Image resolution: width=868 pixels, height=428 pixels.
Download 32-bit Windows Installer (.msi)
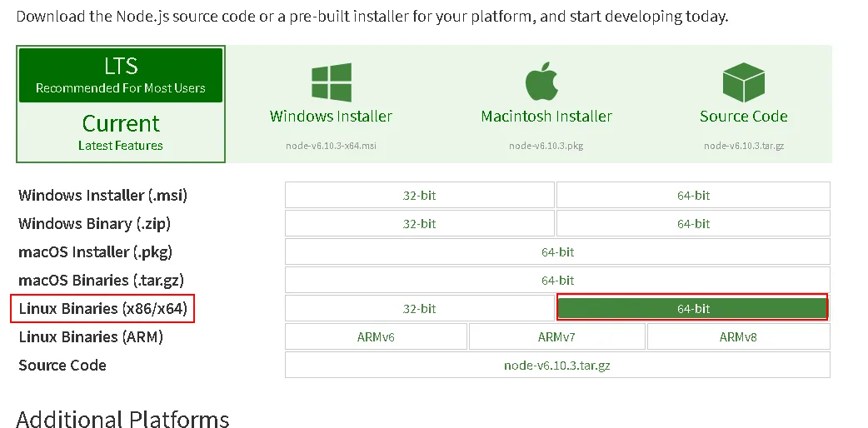click(x=420, y=195)
